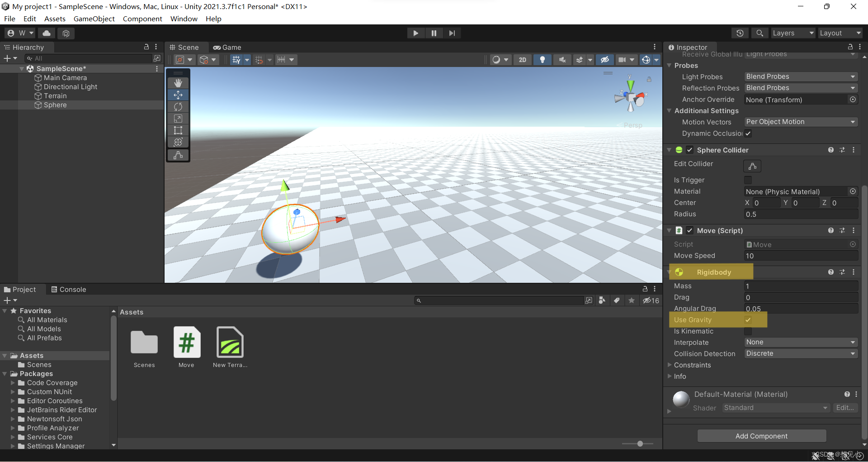Enable the Is Trigger checkbox on Sphere Collider
868x462 pixels.
coord(748,180)
